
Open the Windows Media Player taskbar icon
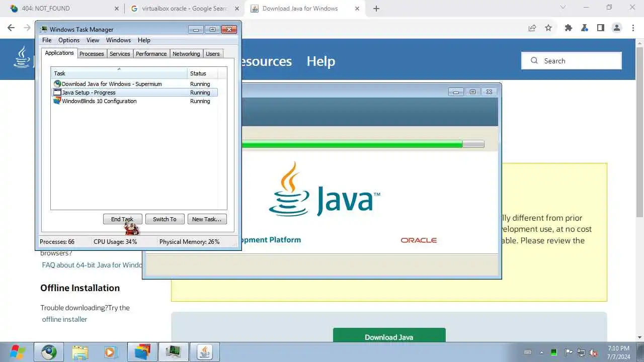[x=111, y=352]
